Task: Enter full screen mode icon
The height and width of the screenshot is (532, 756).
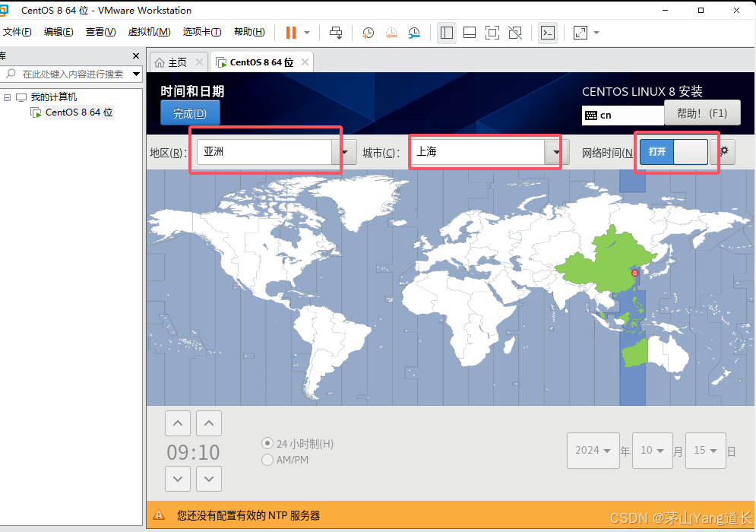Action: [492, 33]
